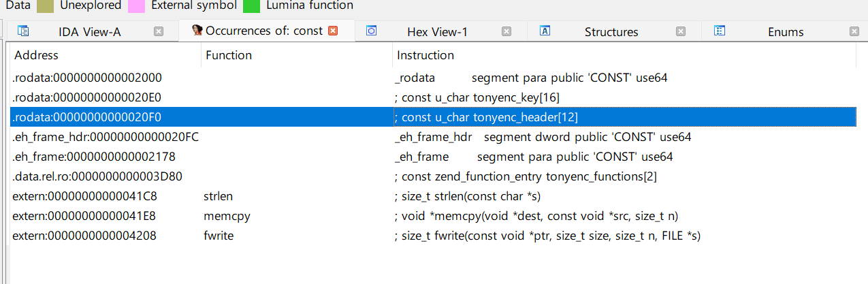Screen dimensions: 868x284
Task: Close the Structures tab
Action: (x=681, y=31)
